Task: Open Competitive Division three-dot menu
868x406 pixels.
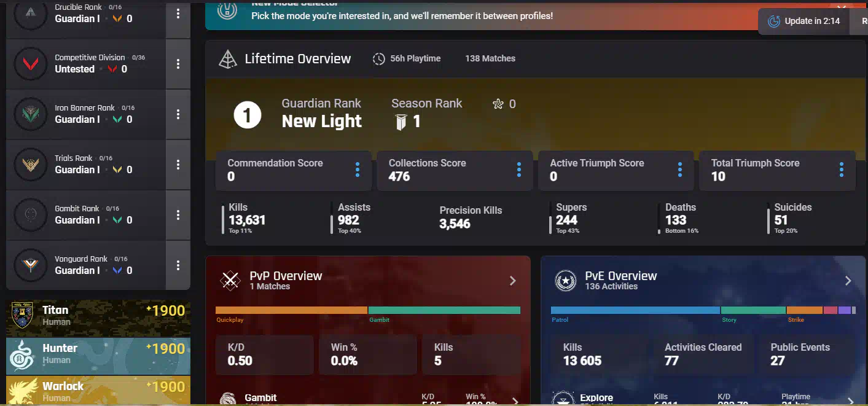Action: (178, 64)
